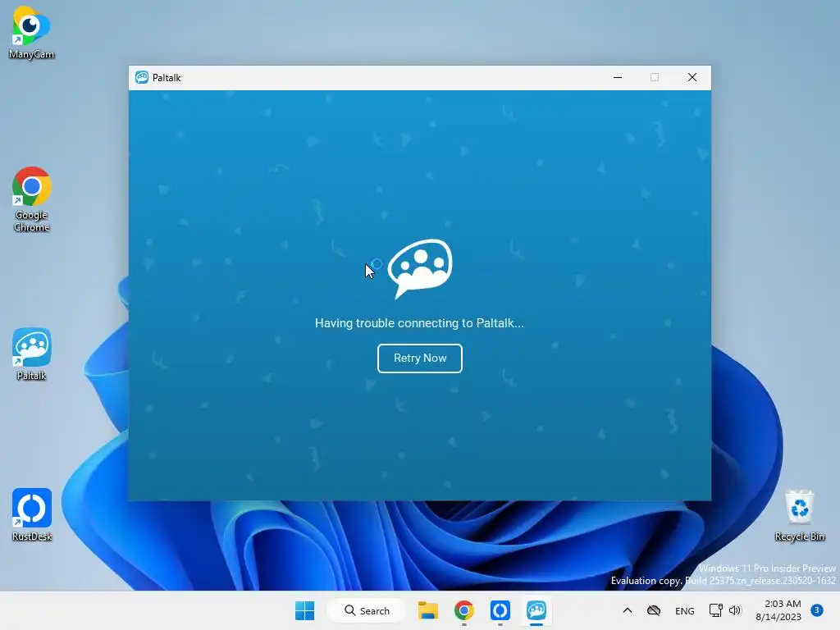Click the volume speaker icon
Image resolution: width=840 pixels, height=630 pixels.
tap(735, 610)
